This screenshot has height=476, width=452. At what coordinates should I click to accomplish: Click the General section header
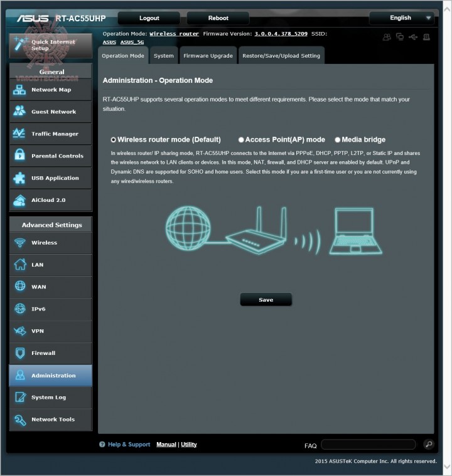51,71
